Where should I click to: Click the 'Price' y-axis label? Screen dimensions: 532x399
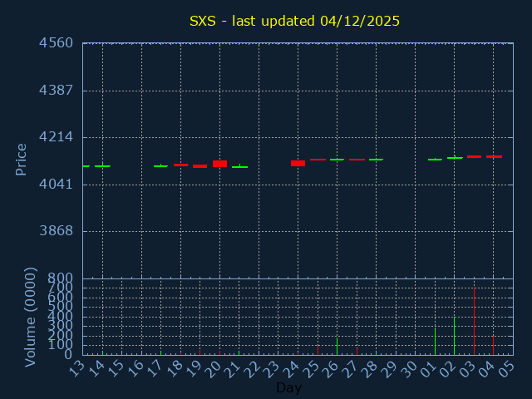click(22, 159)
